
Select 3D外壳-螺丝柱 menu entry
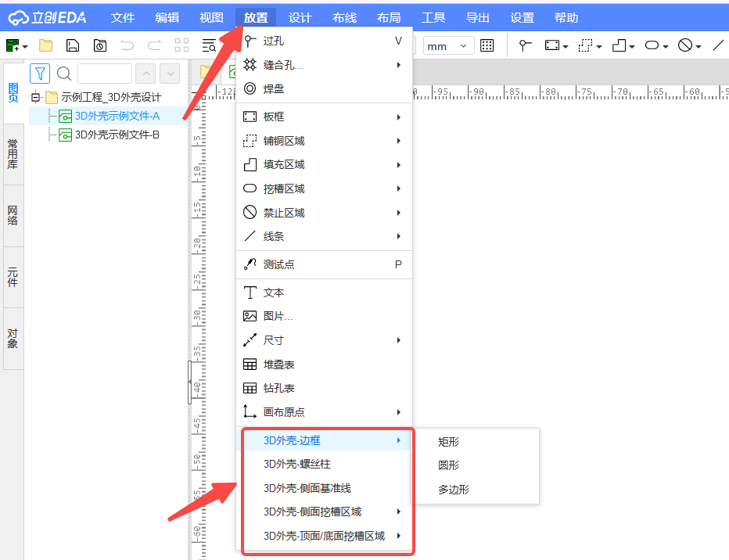pyautogui.click(x=291, y=465)
